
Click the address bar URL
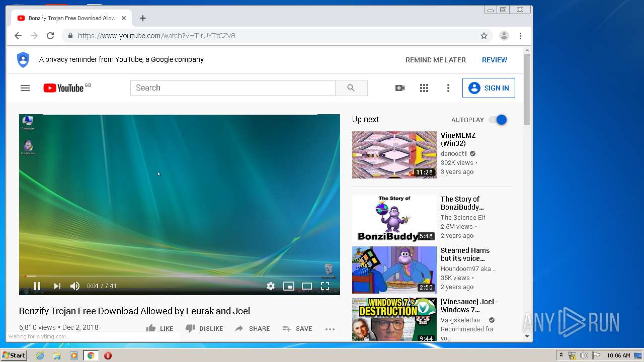tap(156, 36)
